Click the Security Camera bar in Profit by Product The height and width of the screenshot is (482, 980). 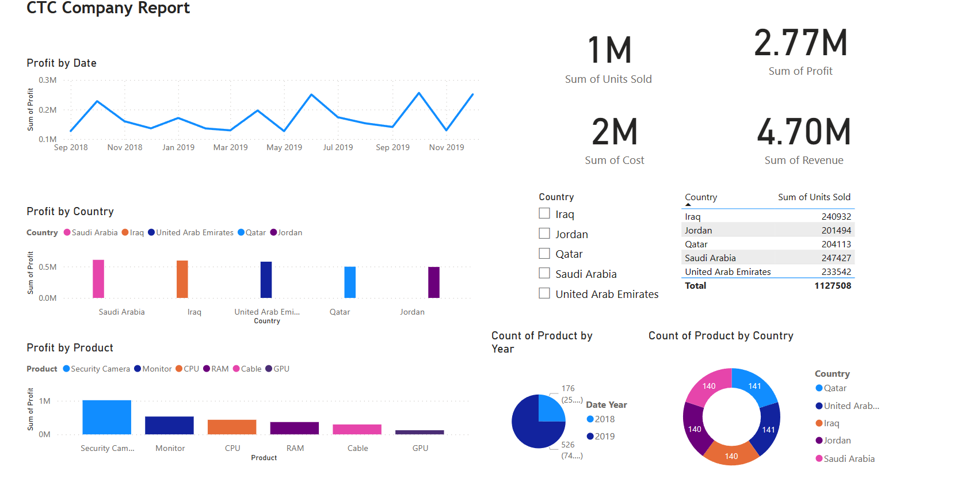tap(106, 417)
